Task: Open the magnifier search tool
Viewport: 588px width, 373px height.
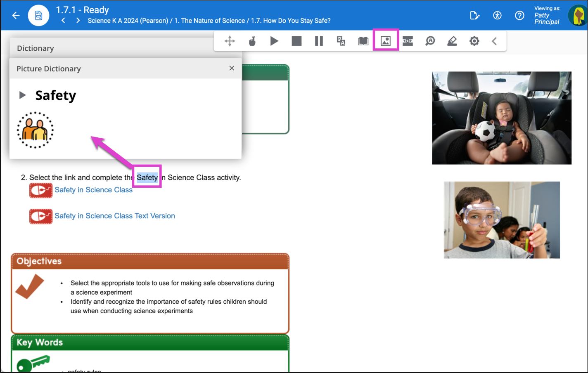Action: coord(430,41)
